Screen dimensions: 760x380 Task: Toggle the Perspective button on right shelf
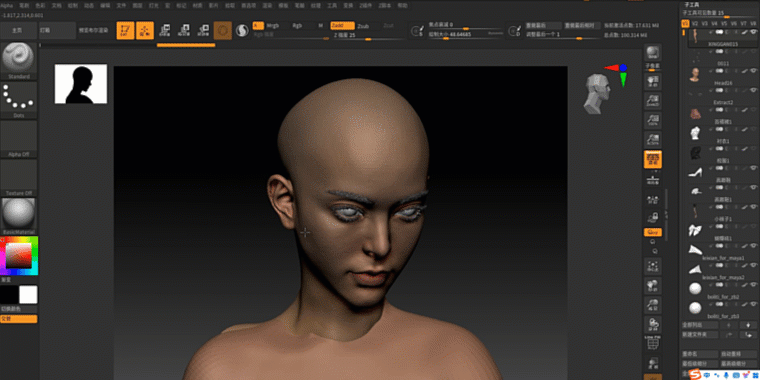(652, 159)
